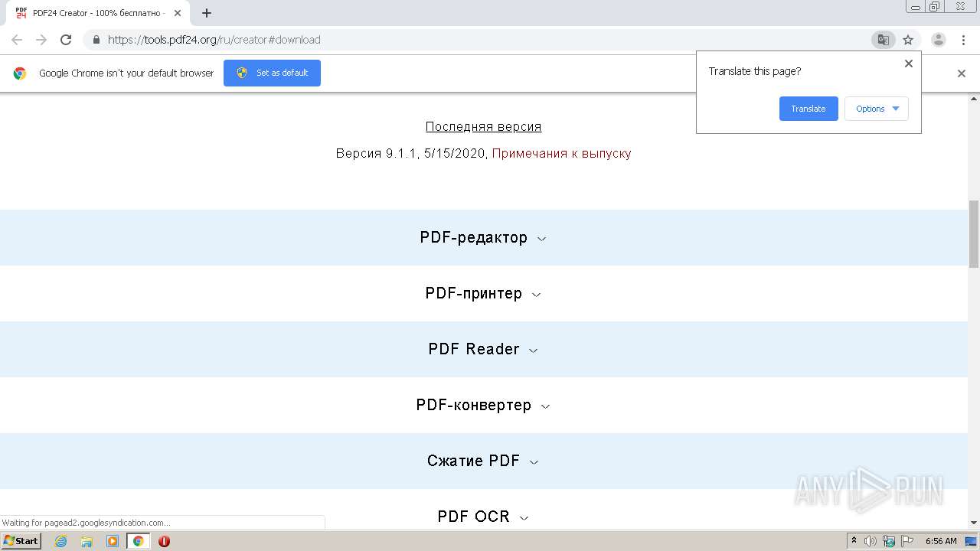Viewport: 980px width, 551px height.
Task: Dismiss the default browser infobar
Action: tap(962, 73)
